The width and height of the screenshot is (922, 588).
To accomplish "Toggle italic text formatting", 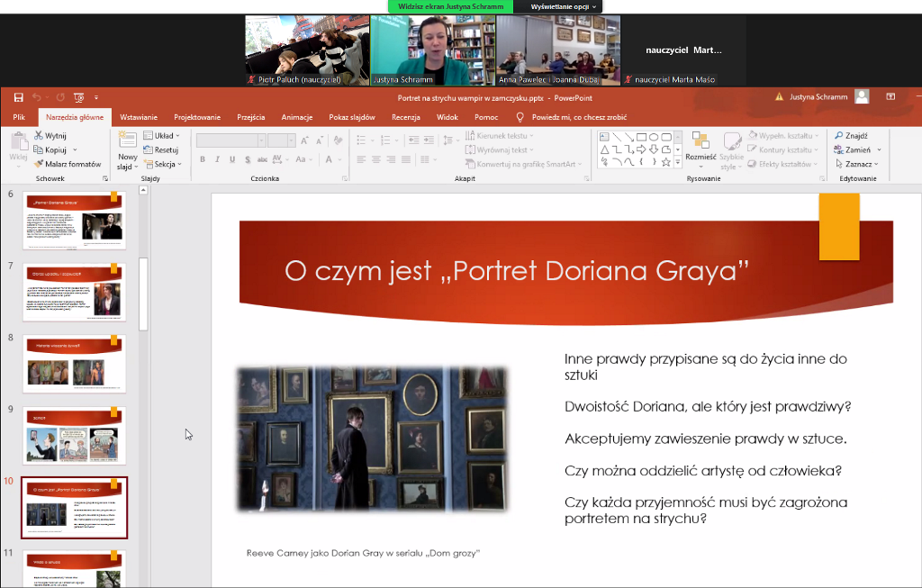I will click(218, 159).
